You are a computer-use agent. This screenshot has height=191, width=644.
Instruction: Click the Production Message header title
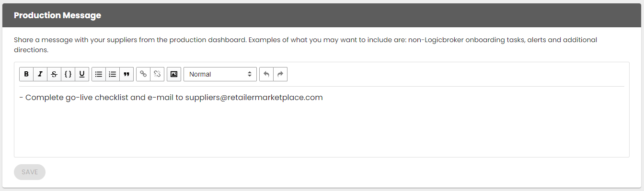[57, 15]
